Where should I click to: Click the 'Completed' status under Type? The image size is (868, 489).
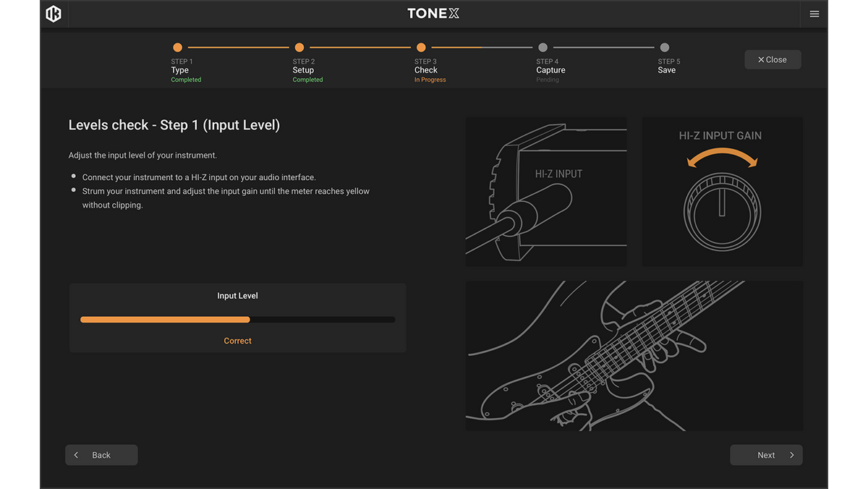(186, 80)
